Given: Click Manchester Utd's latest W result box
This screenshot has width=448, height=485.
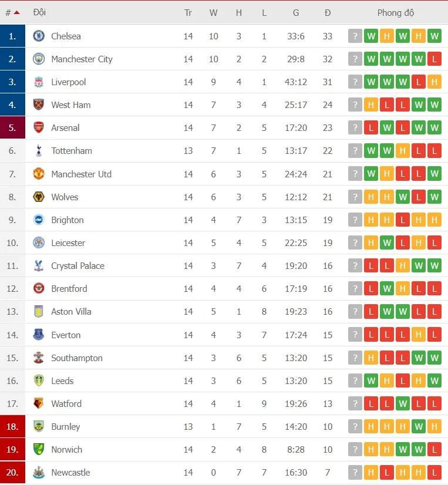Looking at the screenshot, I should pos(434,174).
